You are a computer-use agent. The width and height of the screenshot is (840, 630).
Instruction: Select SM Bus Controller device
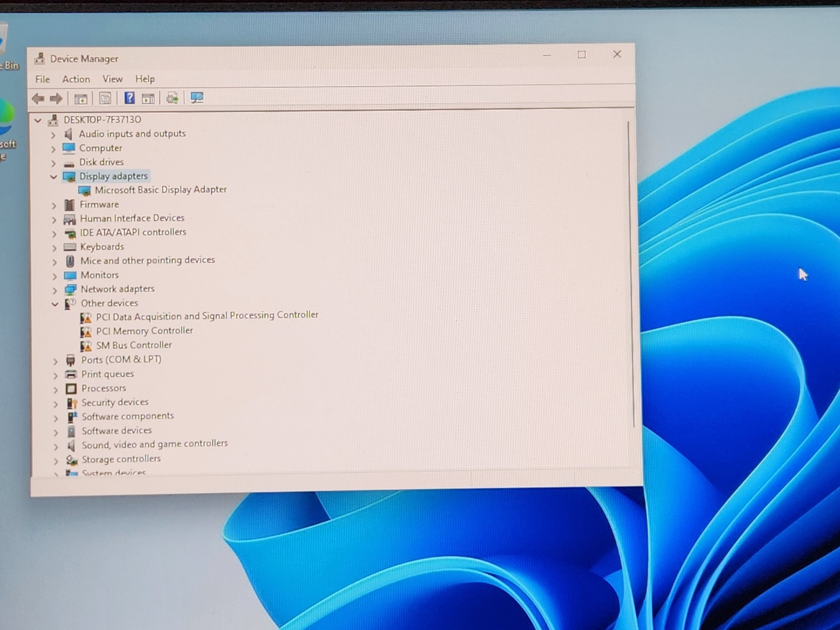(134, 345)
